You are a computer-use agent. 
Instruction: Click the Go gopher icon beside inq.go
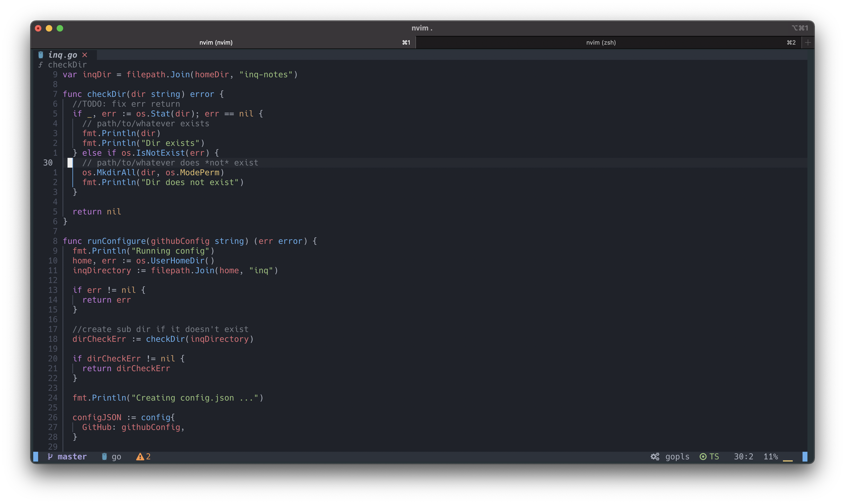41,55
